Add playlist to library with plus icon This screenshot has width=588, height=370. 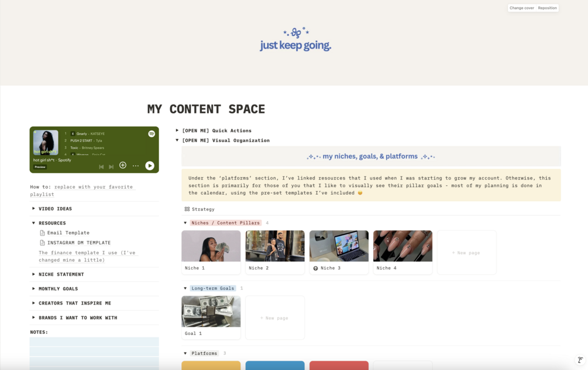pyautogui.click(x=123, y=165)
